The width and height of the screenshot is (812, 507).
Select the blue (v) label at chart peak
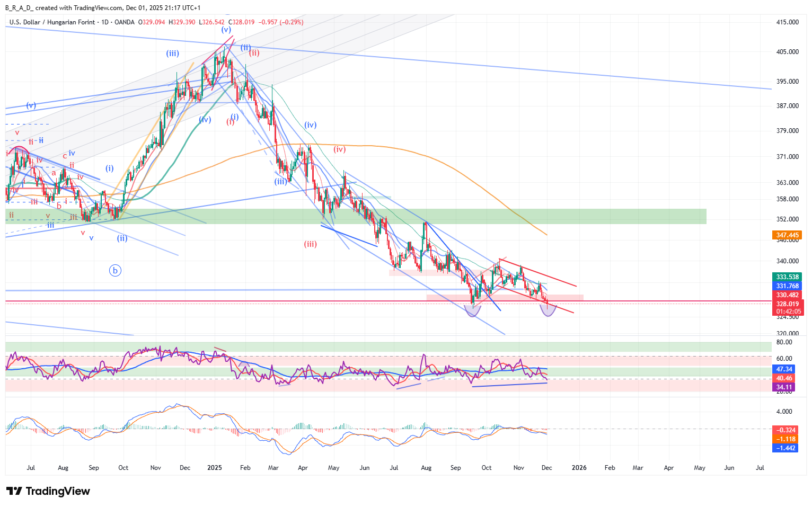click(226, 30)
